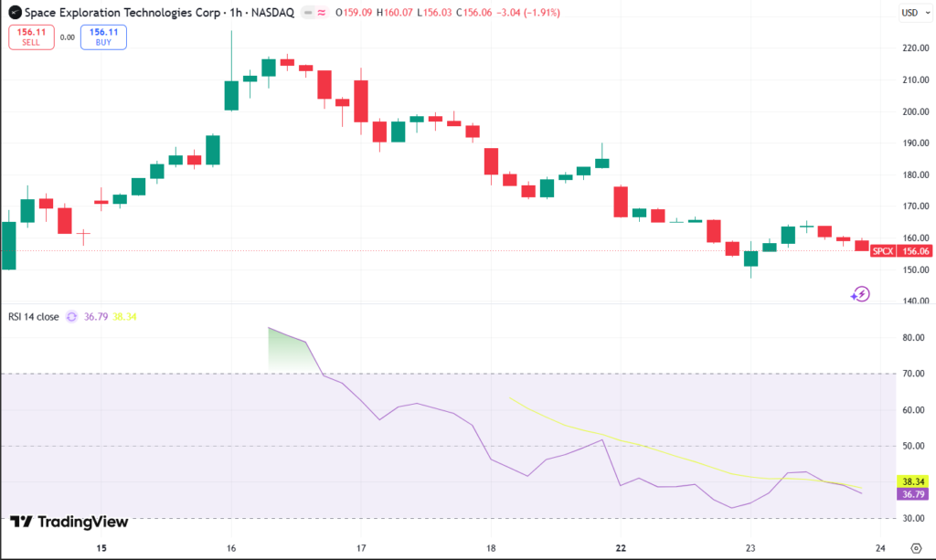Click RSI legend value 38.34
This screenshot has width=936, height=560.
tap(124, 317)
